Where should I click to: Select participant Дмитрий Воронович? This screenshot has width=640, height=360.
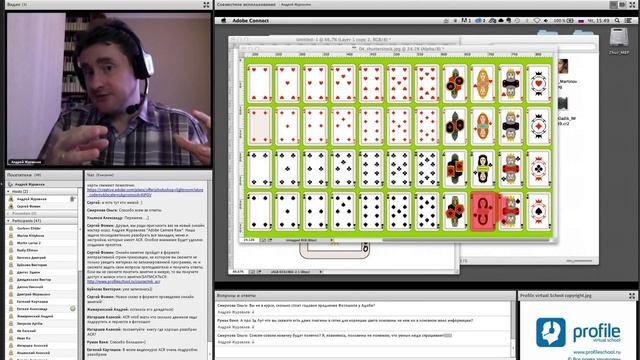click(41, 294)
